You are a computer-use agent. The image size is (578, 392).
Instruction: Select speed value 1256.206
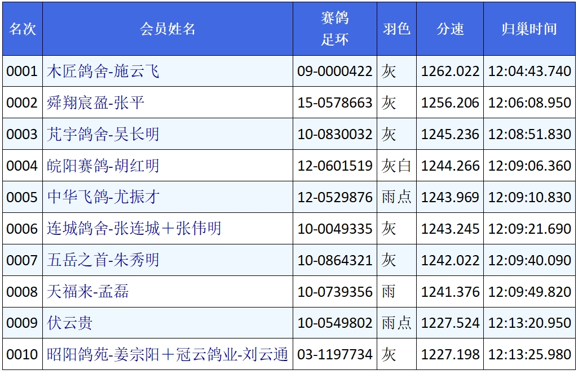tap(450, 103)
